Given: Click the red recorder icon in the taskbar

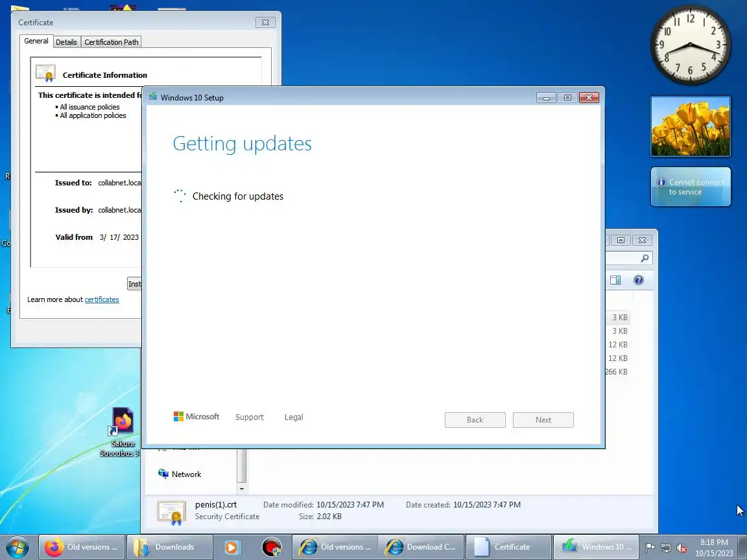Looking at the screenshot, I should [272, 547].
